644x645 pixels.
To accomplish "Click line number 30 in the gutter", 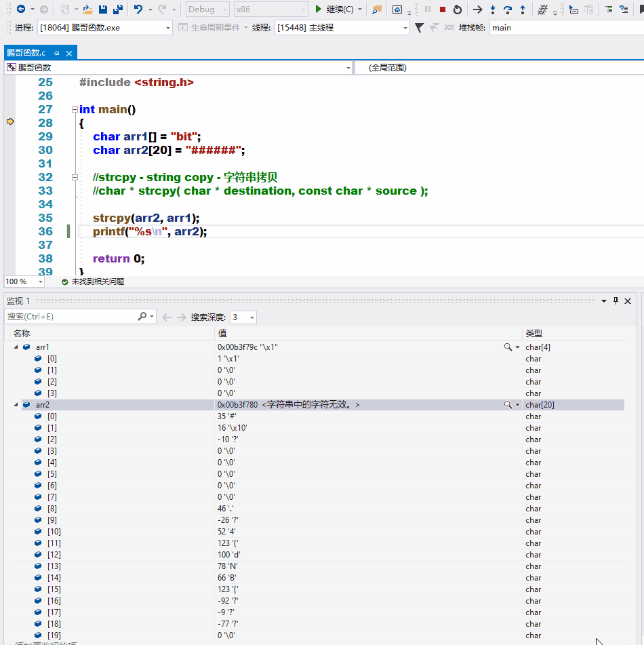I will [45, 150].
